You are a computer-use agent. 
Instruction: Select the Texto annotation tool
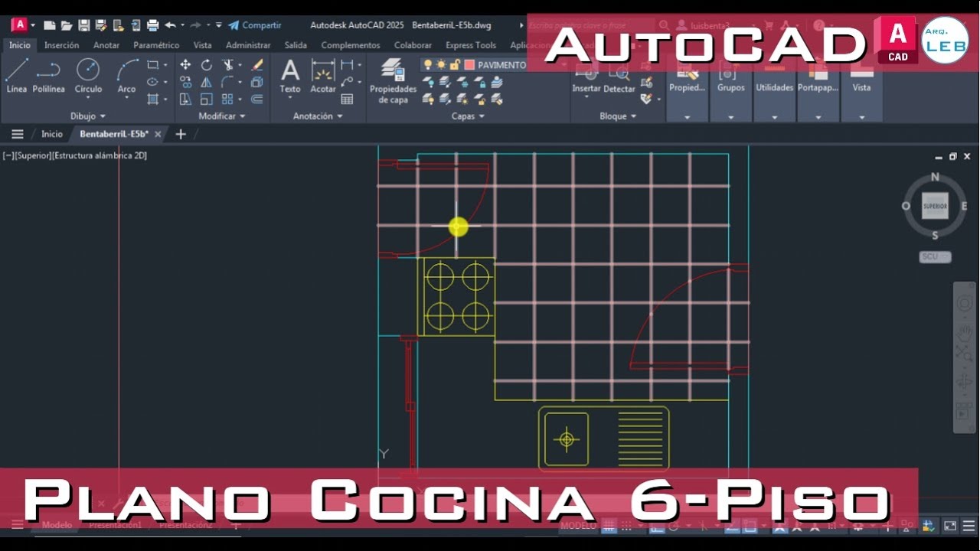click(x=290, y=76)
